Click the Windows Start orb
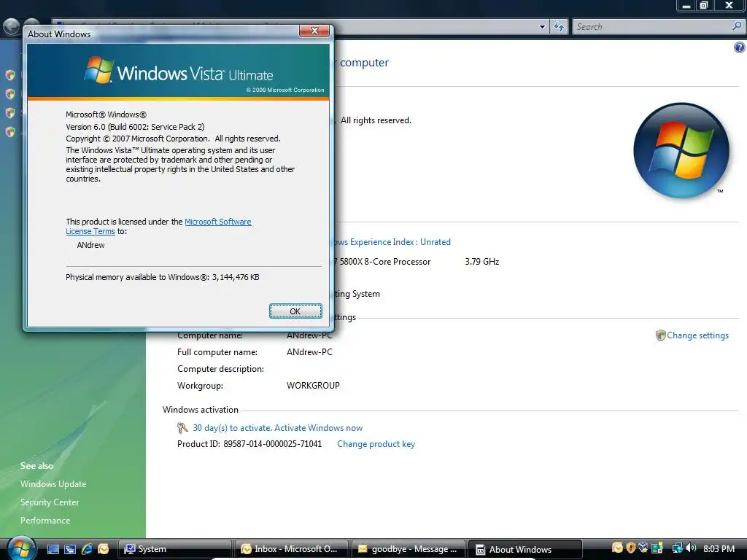This screenshot has height=560, width=747. click(21, 548)
